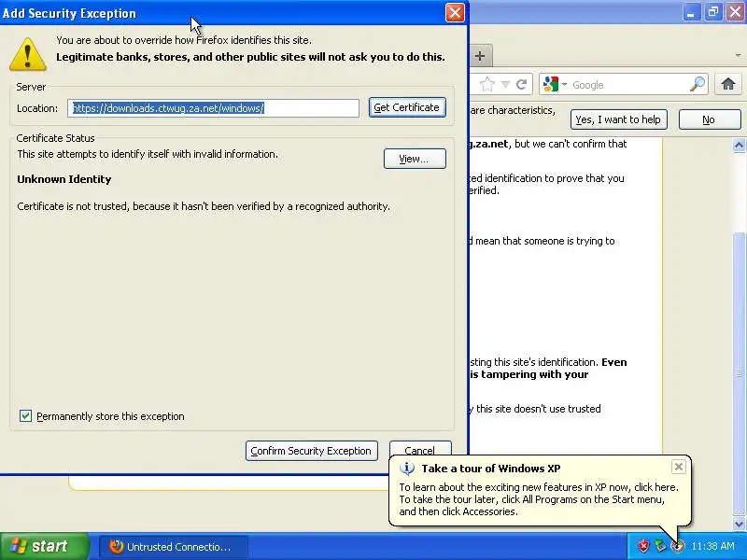Image resolution: width=747 pixels, height=560 pixels.
Task: Click the 11:38 AM system clock
Action: tap(712, 546)
